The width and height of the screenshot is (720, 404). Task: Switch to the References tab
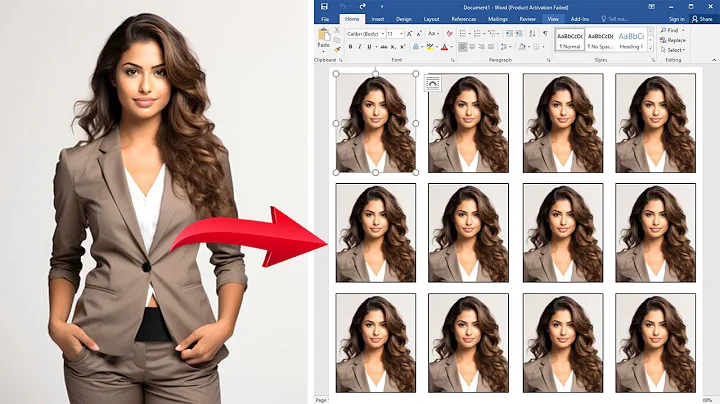(x=464, y=19)
